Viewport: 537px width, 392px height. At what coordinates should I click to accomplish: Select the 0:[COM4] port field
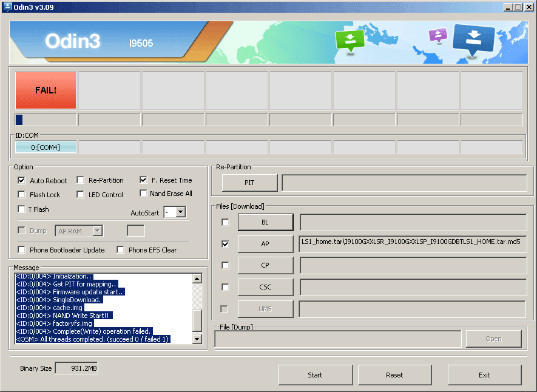coord(46,147)
